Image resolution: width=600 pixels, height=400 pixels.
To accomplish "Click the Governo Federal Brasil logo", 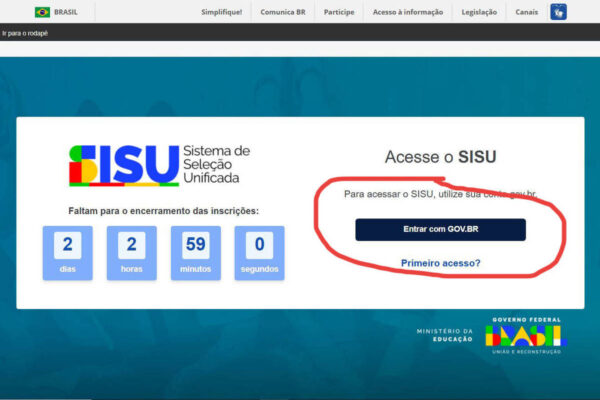I will coord(525,335).
